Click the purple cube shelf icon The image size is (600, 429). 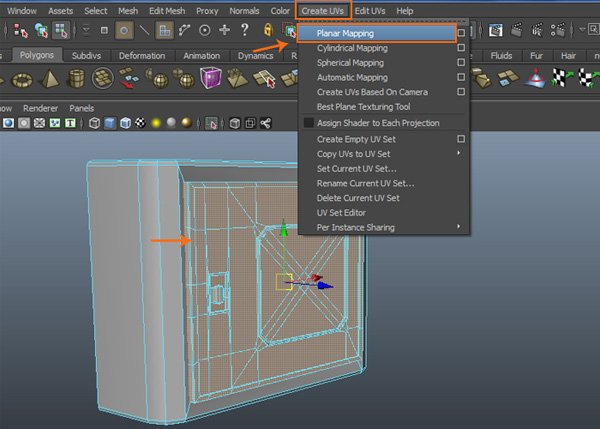tap(210, 78)
